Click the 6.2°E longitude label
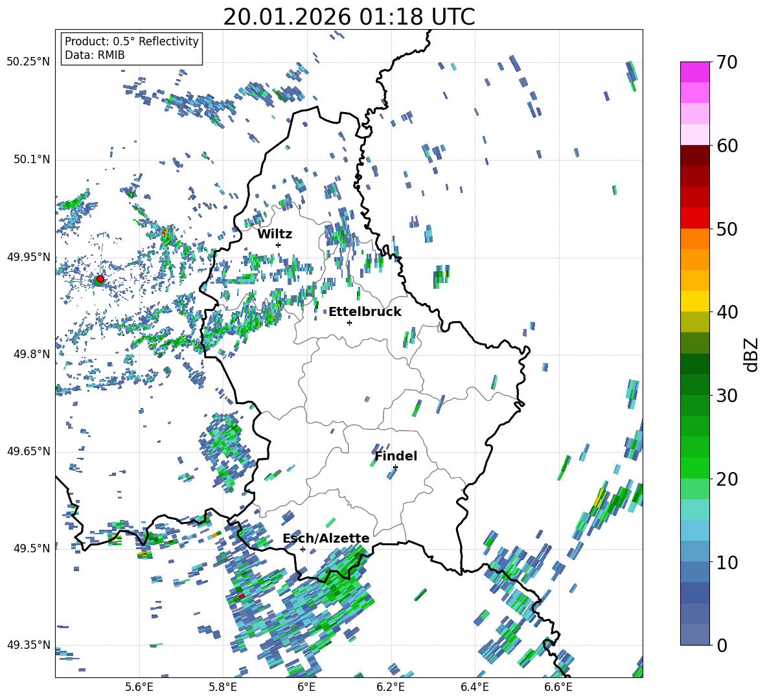 point(391,687)
